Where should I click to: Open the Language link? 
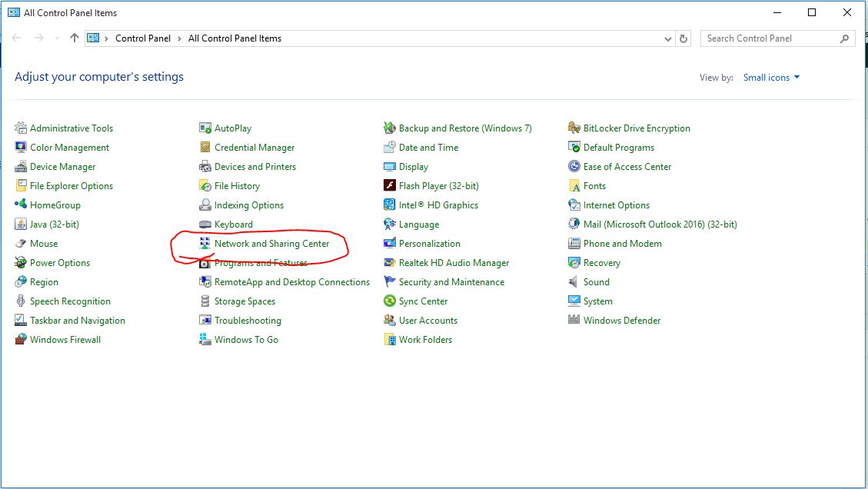[419, 225]
